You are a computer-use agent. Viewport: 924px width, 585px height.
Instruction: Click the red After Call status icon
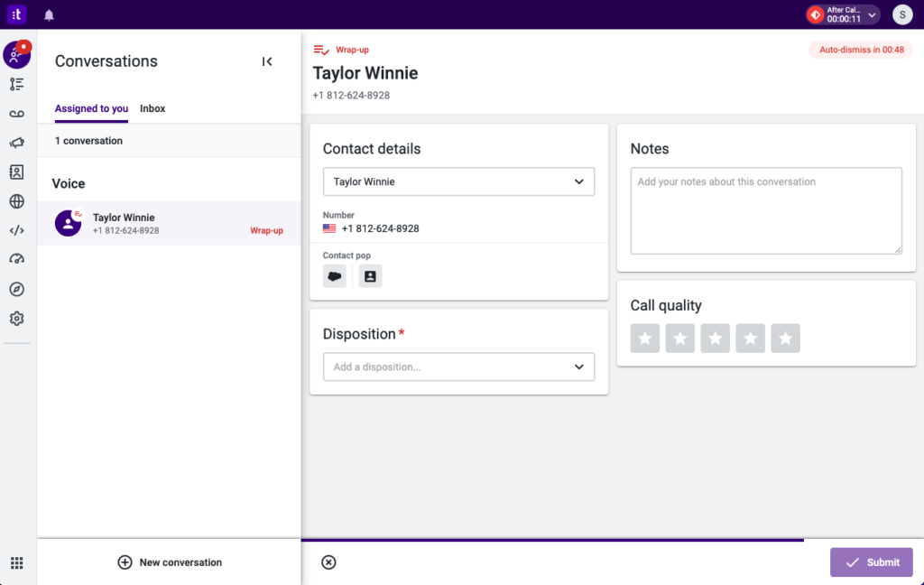[x=816, y=14]
